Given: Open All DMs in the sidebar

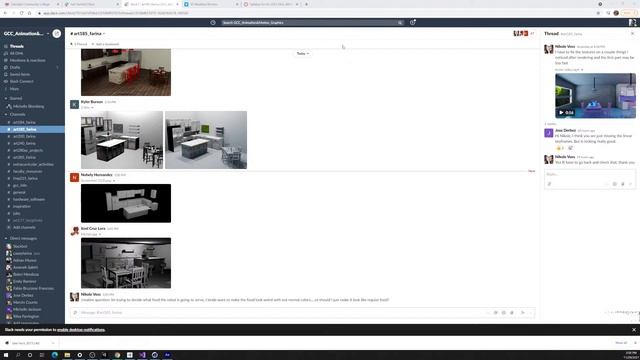Looking at the screenshot, I should (x=16, y=53).
